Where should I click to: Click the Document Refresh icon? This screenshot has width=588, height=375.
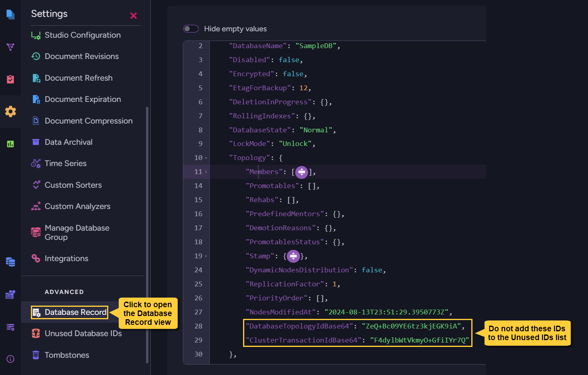(x=36, y=78)
